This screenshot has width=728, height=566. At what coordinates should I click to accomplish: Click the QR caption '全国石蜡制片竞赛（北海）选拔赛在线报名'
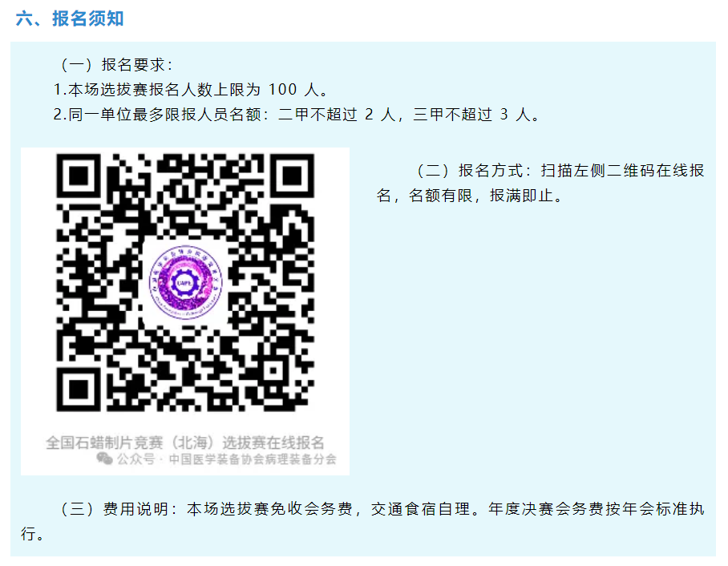click(x=184, y=443)
